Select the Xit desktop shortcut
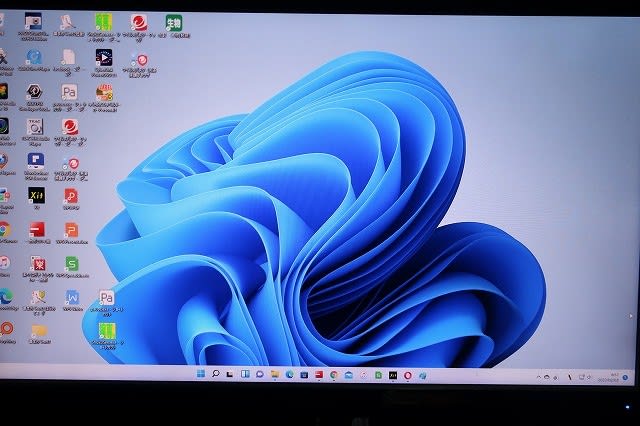Image resolution: width=640 pixels, height=426 pixels. point(37,195)
